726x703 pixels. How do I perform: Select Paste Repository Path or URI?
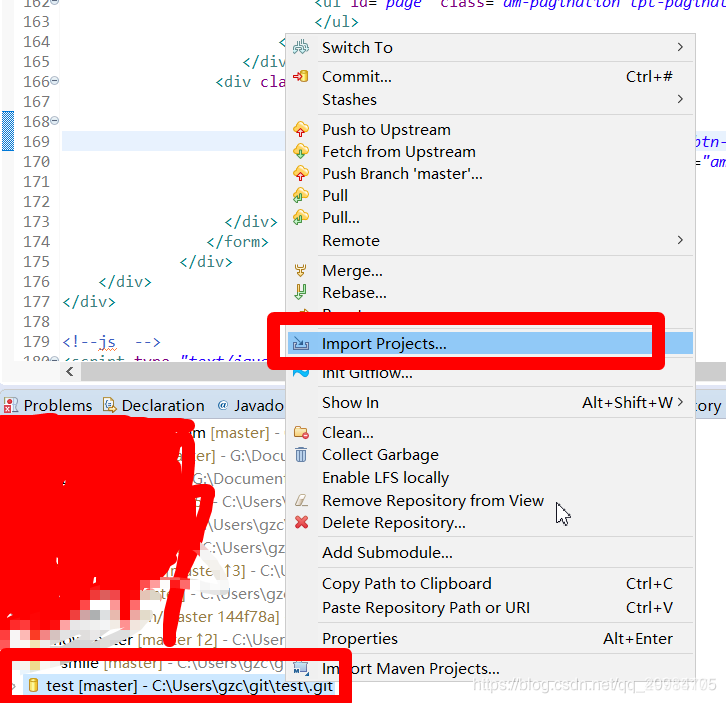coord(490,608)
